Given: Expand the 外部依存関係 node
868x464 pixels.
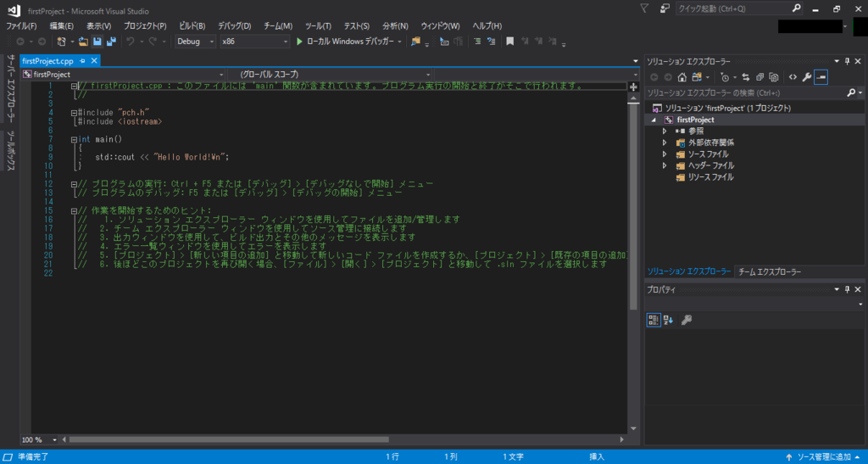Looking at the screenshot, I should click(x=665, y=143).
